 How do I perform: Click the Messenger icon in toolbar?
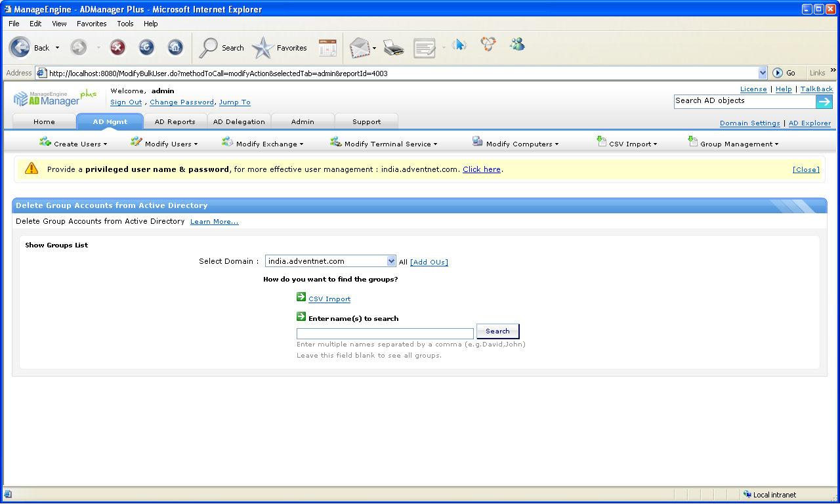pyautogui.click(x=517, y=45)
